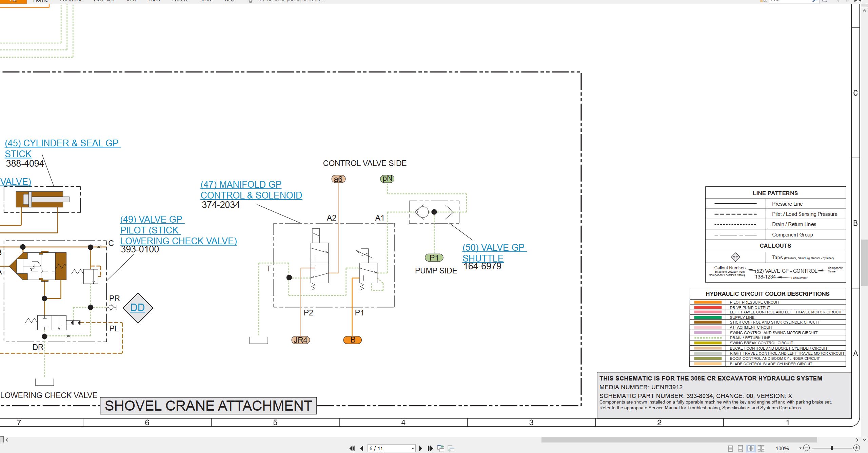Click the YY taps diamond in legend

[735, 257]
